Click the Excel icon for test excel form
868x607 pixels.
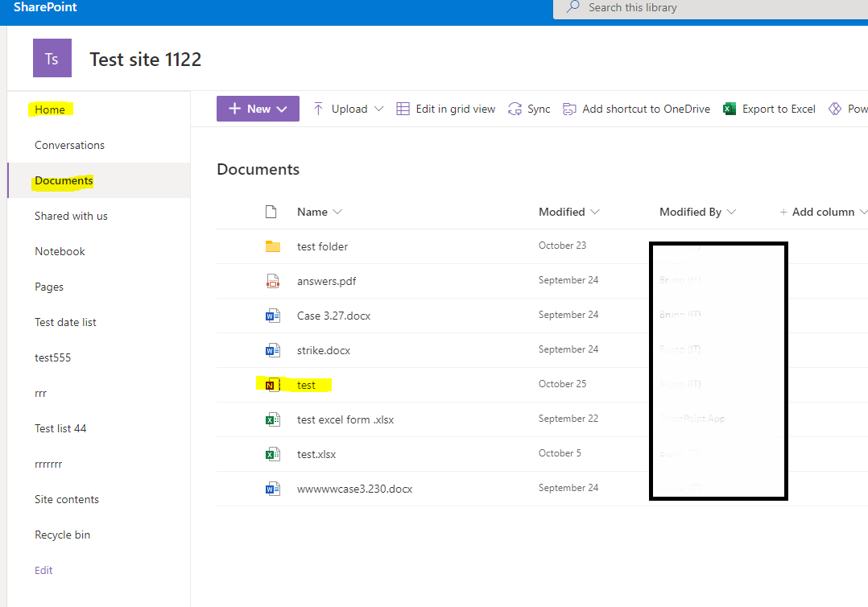click(x=273, y=419)
